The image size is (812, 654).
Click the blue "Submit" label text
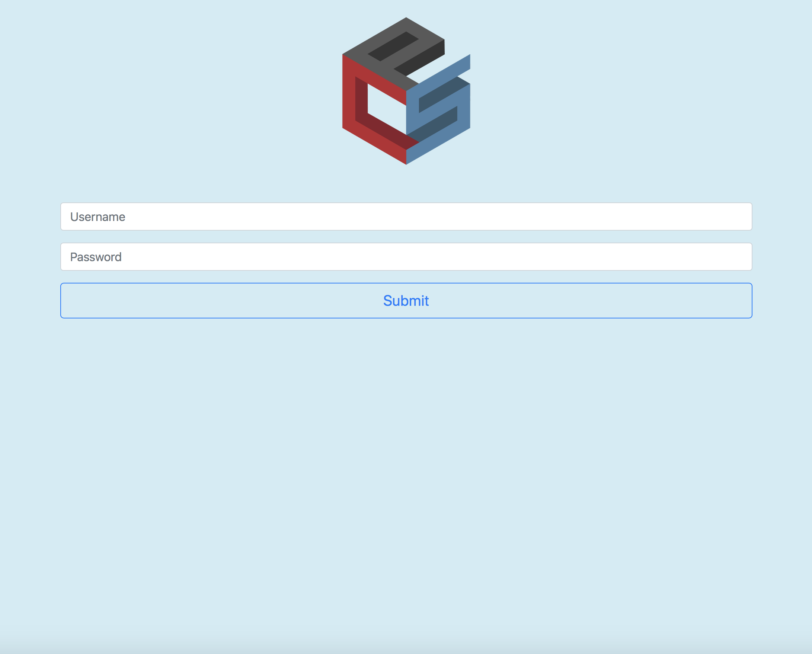pyautogui.click(x=406, y=301)
